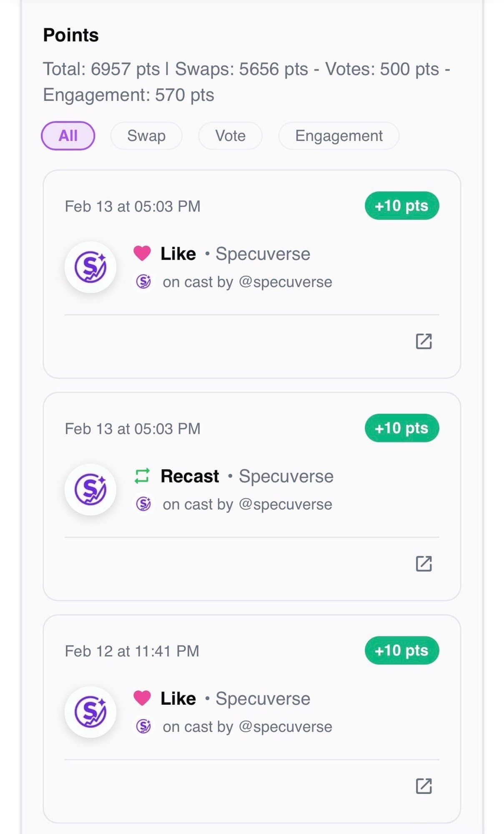The height and width of the screenshot is (834, 504).
Task: Click the Specuverse label on the Recast entry
Action: coord(286,475)
